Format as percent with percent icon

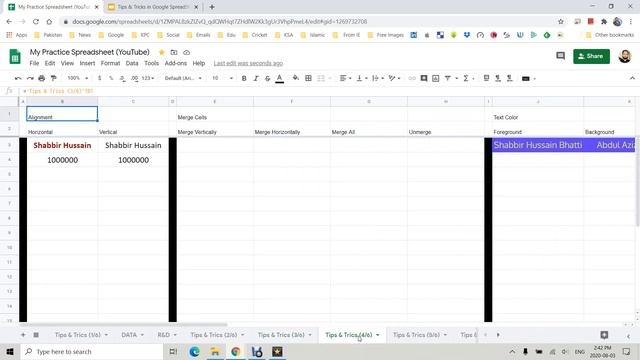tap(111, 78)
